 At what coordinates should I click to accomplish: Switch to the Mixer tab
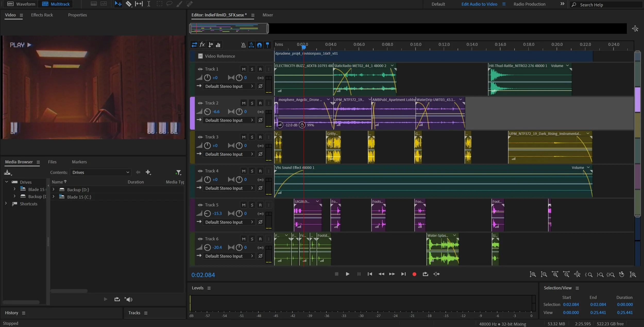(267, 15)
